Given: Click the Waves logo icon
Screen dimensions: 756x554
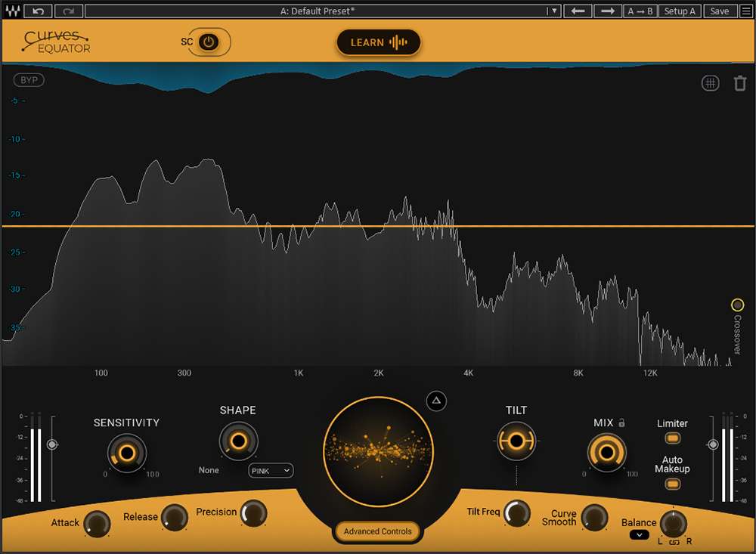Looking at the screenshot, I should pos(11,11).
